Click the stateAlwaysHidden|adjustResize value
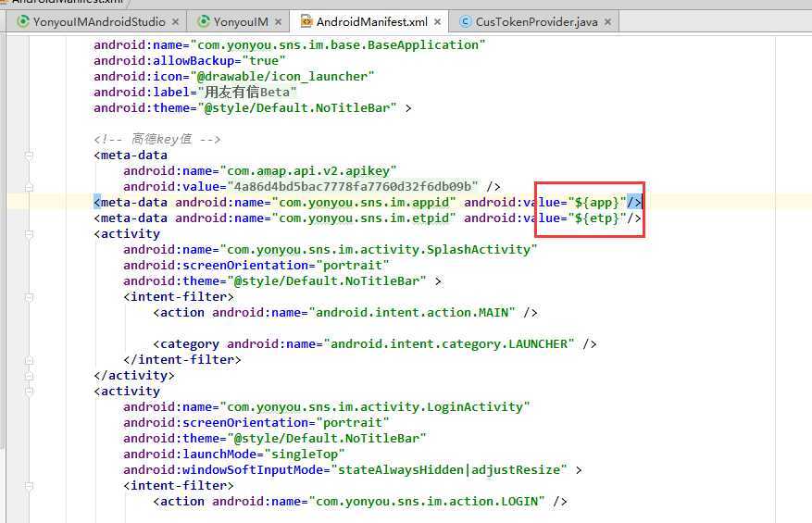Viewport: 812px width, 523px height. pyautogui.click(x=449, y=470)
